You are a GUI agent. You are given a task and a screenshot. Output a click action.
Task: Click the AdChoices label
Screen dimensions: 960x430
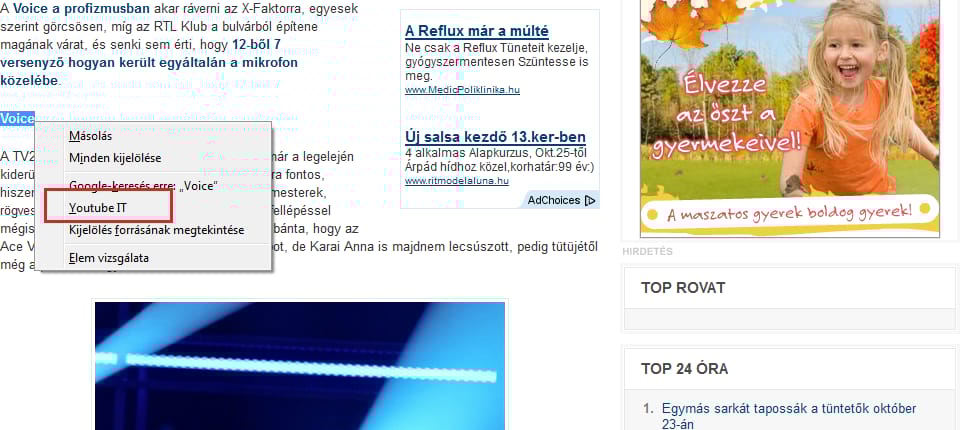coord(553,200)
